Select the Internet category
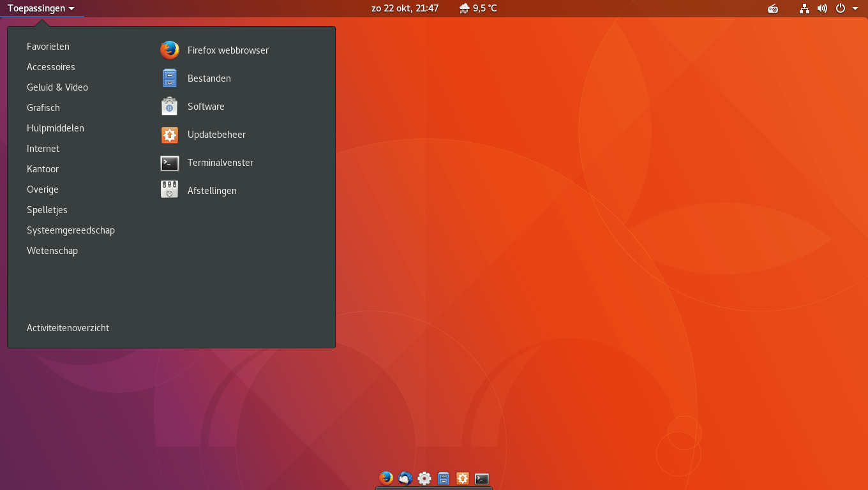The width and height of the screenshot is (868, 490). 43,149
